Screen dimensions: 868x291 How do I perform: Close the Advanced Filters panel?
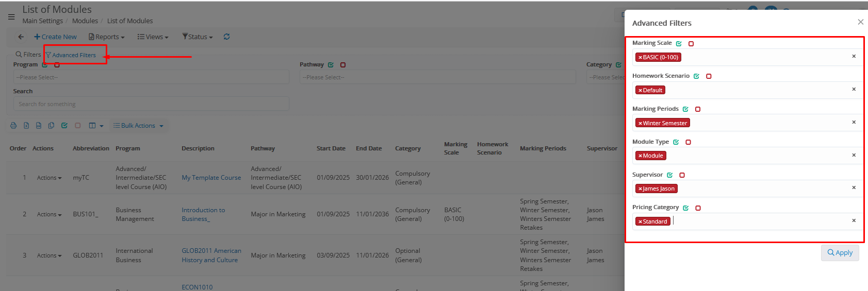coord(860,22)
